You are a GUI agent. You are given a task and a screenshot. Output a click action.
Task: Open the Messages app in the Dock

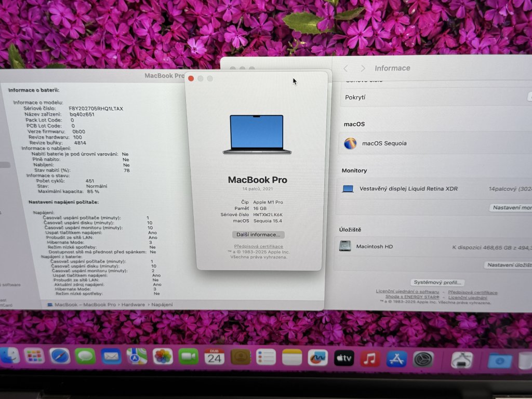coord(85,356)
